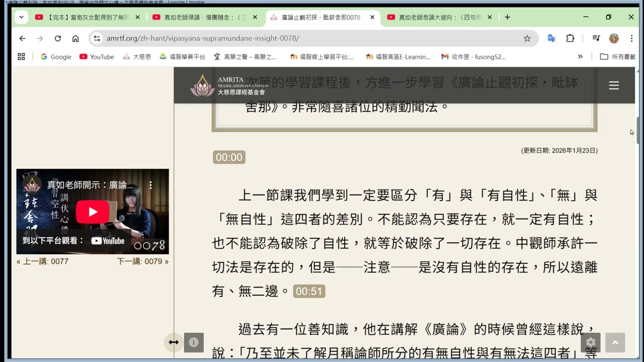This screenshot has height=362, width=644.
Task: Click the channel avatar on the video
Action: tap(32, 185)
